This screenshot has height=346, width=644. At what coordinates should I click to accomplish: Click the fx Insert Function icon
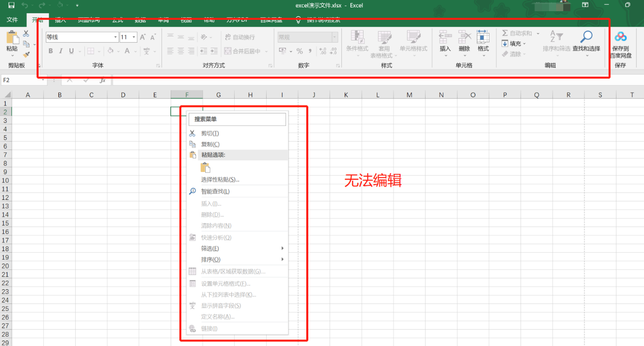pos(102,80)
